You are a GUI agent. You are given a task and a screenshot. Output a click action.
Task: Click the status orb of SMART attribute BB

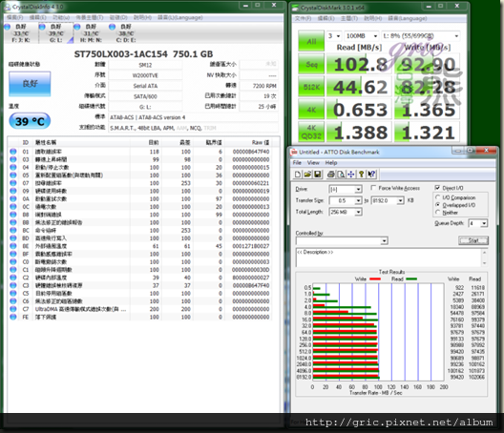pyautogui.click(x=13, y=222)
